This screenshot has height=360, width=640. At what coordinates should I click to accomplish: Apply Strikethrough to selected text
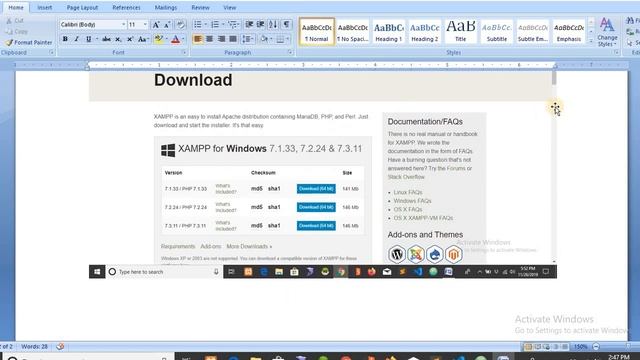pos(106,39)
